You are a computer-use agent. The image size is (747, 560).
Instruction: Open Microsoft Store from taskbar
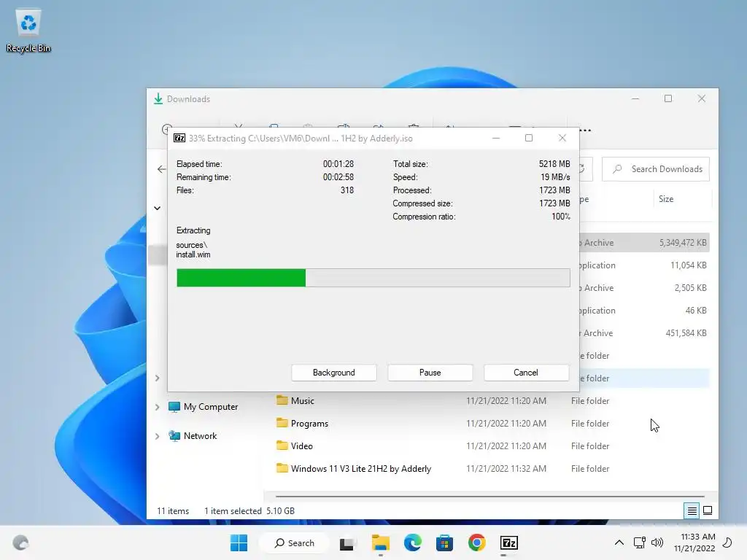pos(444,542)
